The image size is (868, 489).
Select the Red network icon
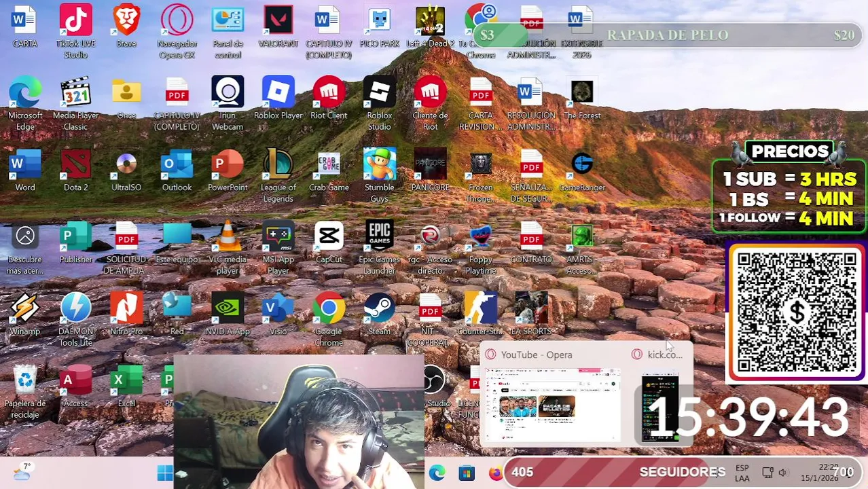point(177,315)
